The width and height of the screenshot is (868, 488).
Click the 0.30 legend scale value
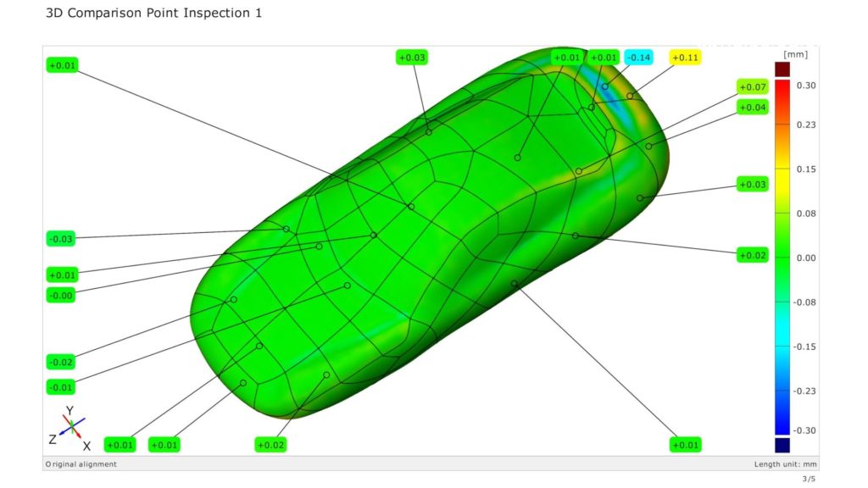point(805,86)
